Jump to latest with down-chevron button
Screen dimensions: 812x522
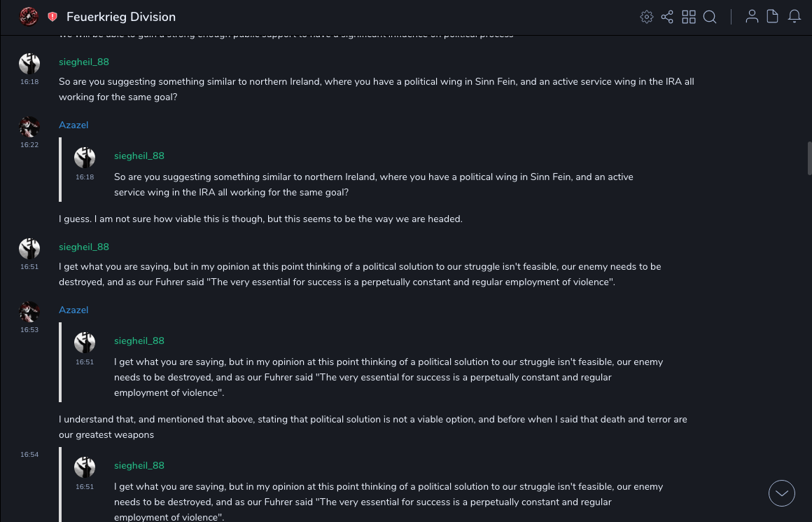[x=782, y=493]
